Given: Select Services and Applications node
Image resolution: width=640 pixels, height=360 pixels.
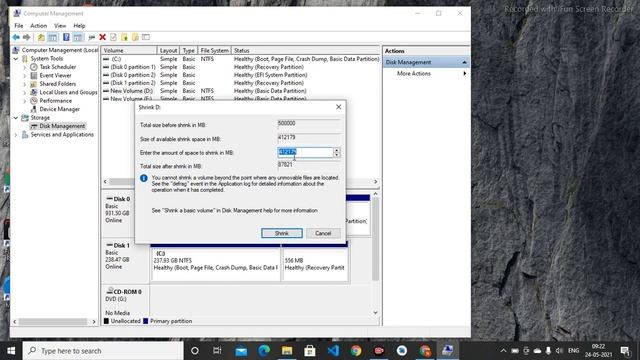Looking at the screenshot, I should click(x=62, y=135).
